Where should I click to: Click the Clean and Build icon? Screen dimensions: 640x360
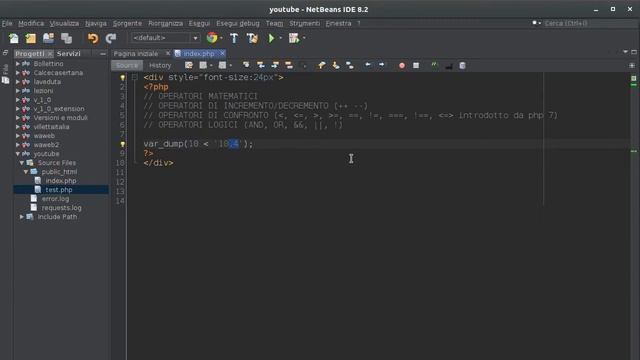[x=252, y=38]
